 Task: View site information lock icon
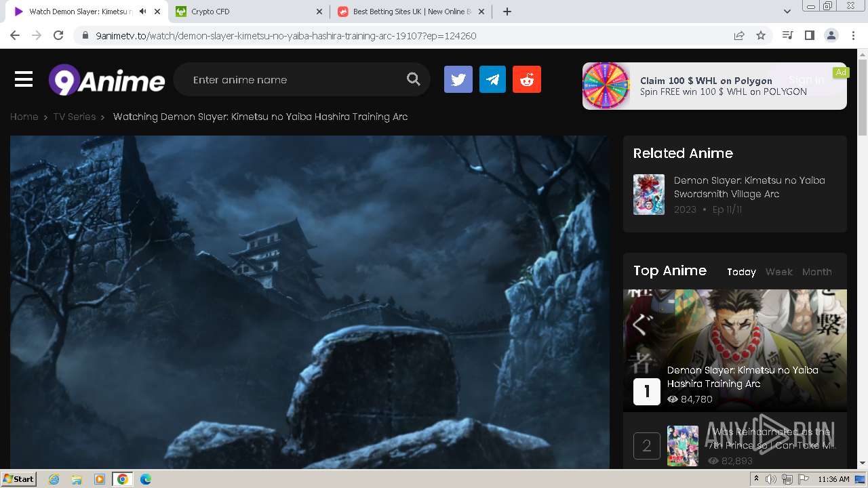[85, 36]
